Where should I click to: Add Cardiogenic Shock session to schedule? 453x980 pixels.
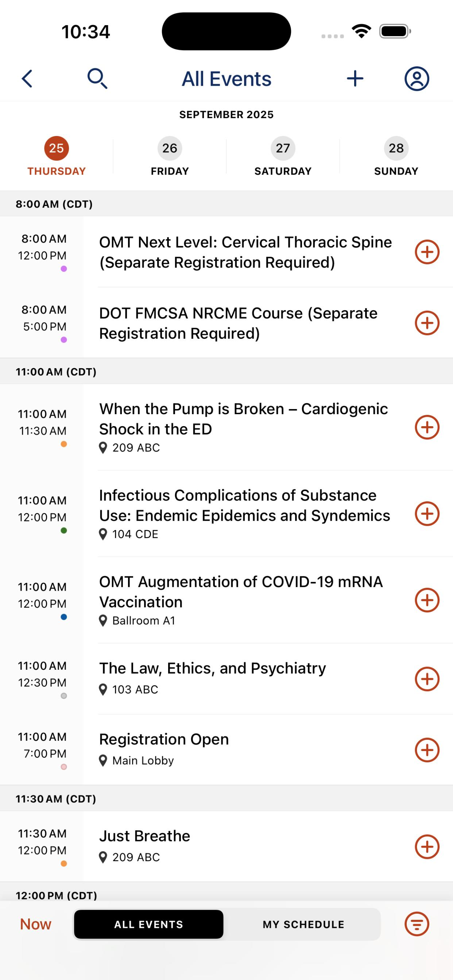click(x=427, y=427)
